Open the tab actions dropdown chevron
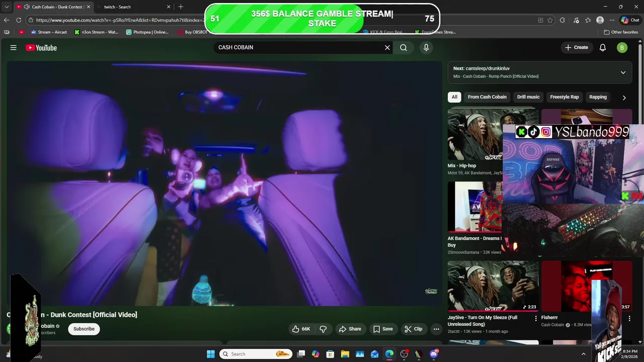The height and width of the screenshot is (362, 644). tap(7, 7)
